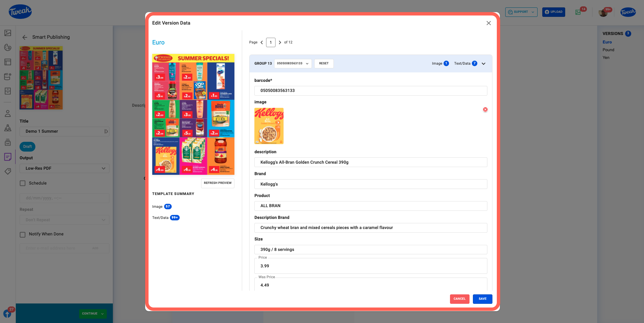644x323 pixels.
Task: Click the Versions count badge 3
Action: 628,34
